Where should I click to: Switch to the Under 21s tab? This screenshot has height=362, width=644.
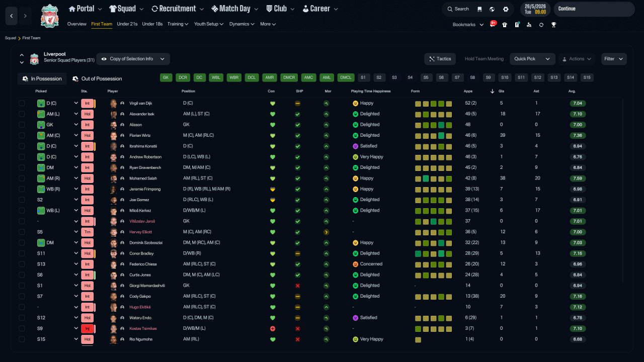pos(127,24)
